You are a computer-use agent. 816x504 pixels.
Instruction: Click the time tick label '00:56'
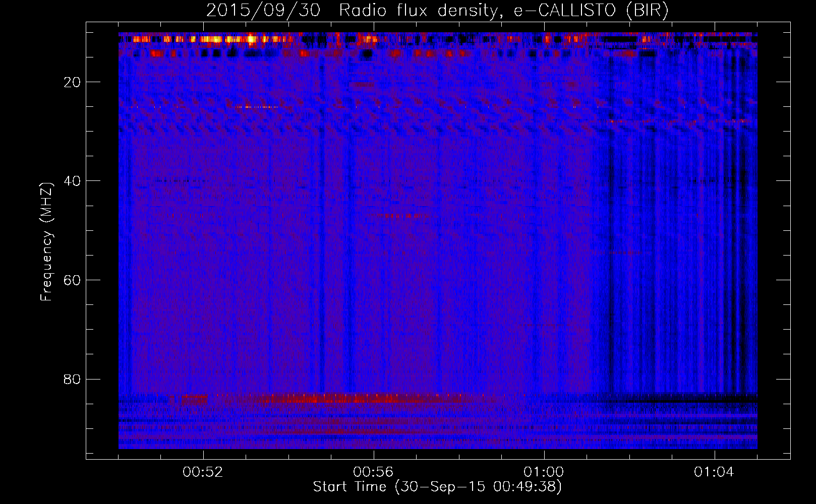373,472
